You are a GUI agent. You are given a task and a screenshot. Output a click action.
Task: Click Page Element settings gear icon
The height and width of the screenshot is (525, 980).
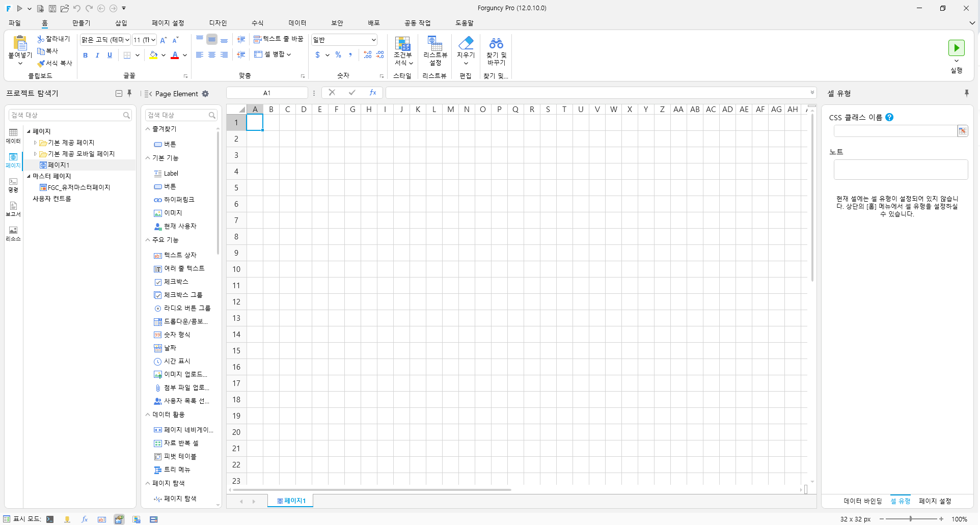205,94
